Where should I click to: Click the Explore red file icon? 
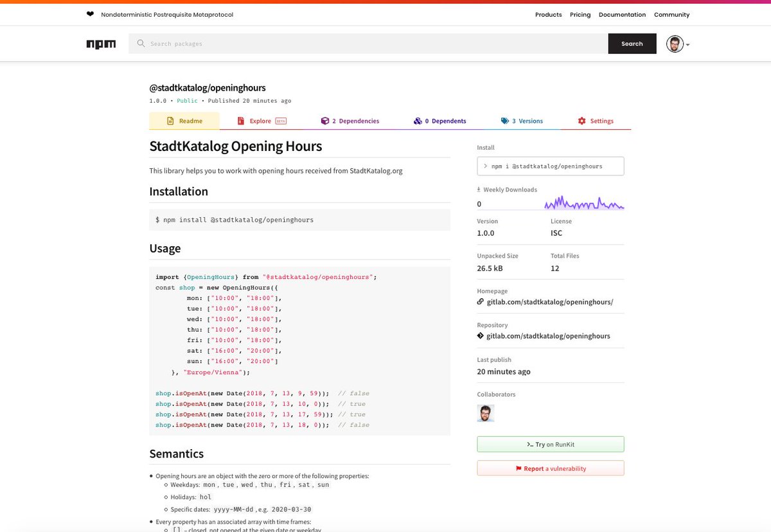pyautogui.click(x=241, y=121)
